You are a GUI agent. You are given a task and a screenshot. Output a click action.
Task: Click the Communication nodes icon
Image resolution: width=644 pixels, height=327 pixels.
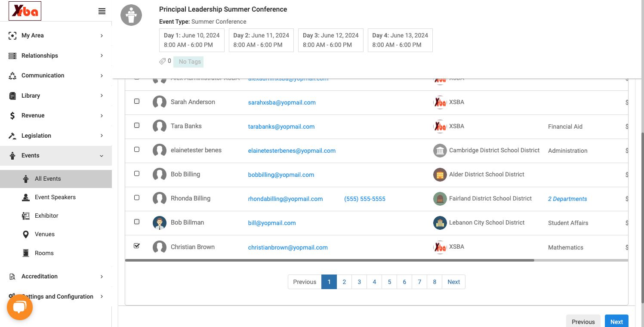(12, 76)
